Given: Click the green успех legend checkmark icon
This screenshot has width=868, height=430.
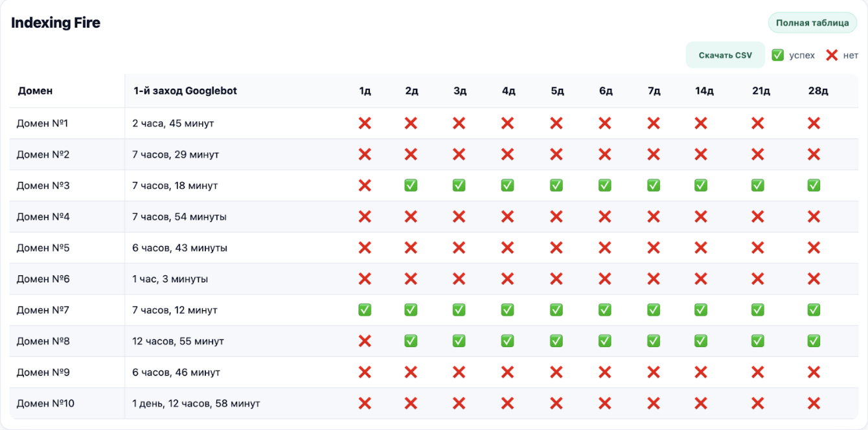Looking at the screenshot, I should click(778, 55).
